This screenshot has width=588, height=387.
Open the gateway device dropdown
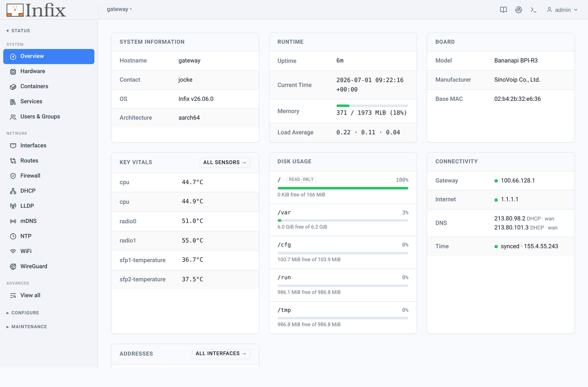[119, 9]
